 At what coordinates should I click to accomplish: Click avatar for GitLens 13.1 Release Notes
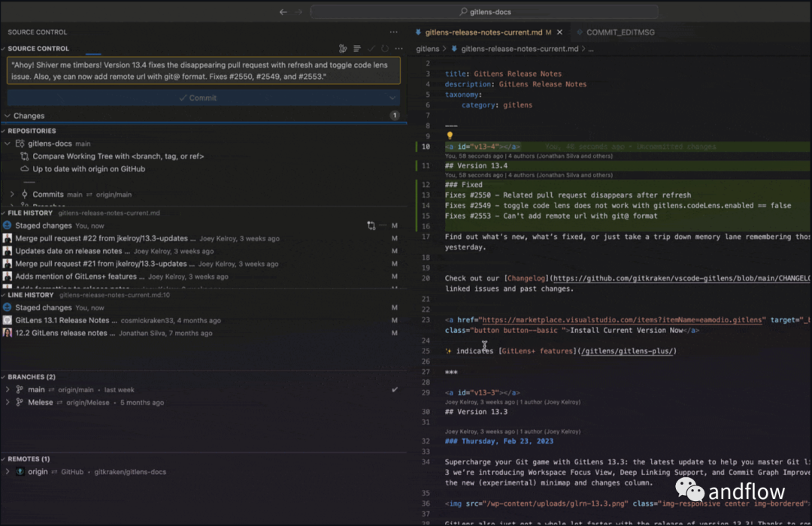coord(8,320)
